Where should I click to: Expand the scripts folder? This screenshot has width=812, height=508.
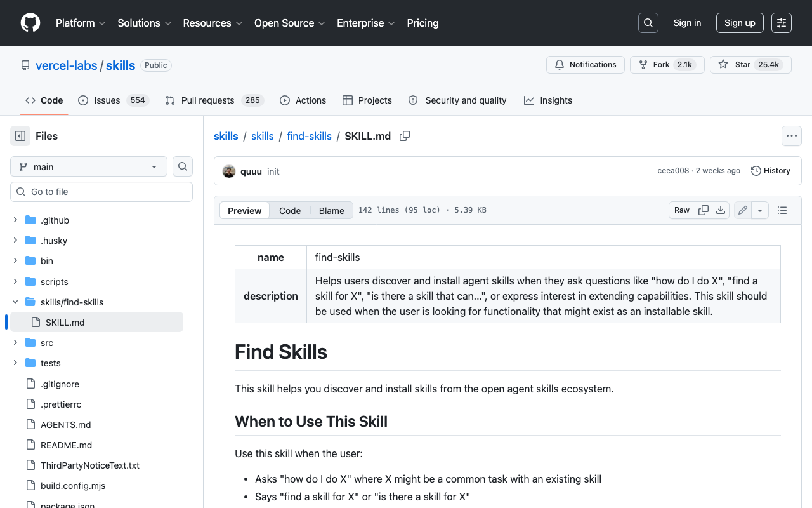[x=15, y=281]
